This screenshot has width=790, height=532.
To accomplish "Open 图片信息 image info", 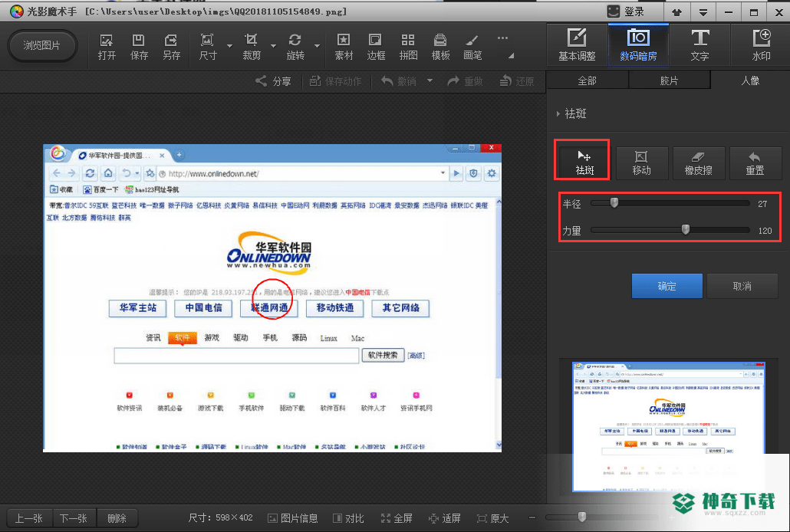I will pos(293,518).
